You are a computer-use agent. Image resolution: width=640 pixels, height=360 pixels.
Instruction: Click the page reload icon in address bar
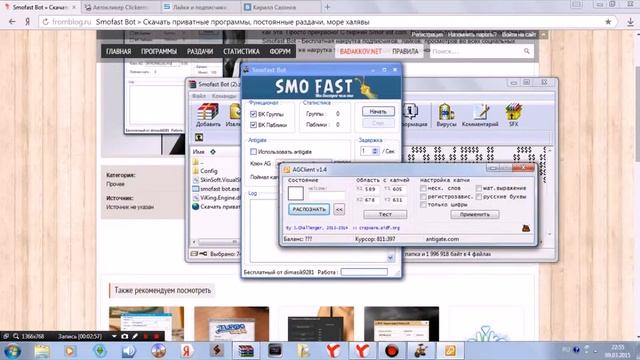pyautogui.click(x=45, y=22)
